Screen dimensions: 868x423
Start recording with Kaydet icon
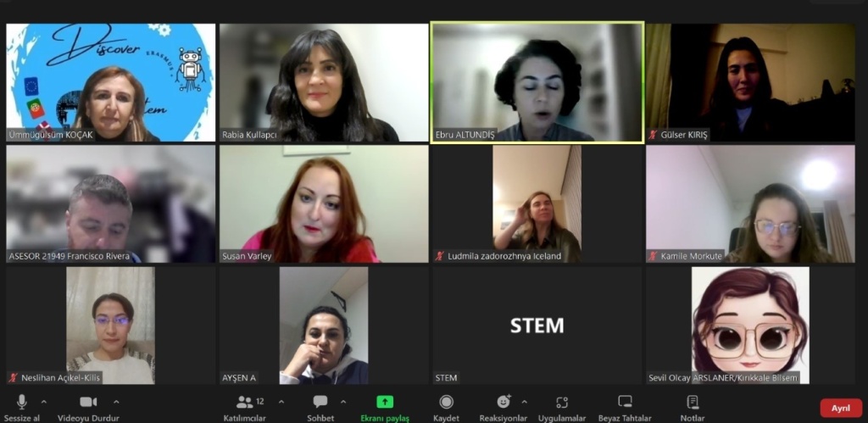pyautogui.click(x=446, y=402)
